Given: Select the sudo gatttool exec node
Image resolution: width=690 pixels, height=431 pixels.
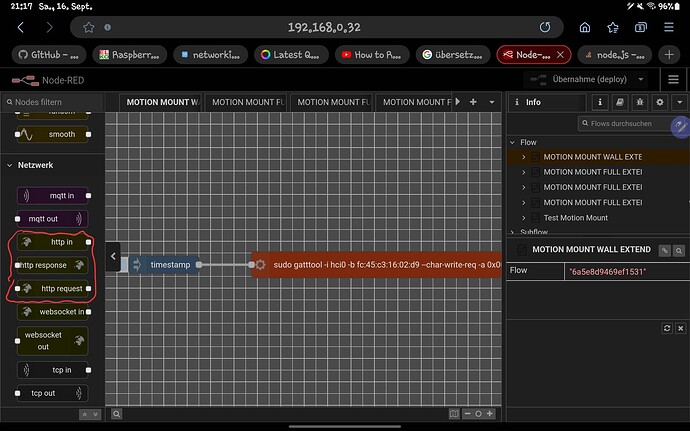Looking at the screenshot, I should pos(377,265).
